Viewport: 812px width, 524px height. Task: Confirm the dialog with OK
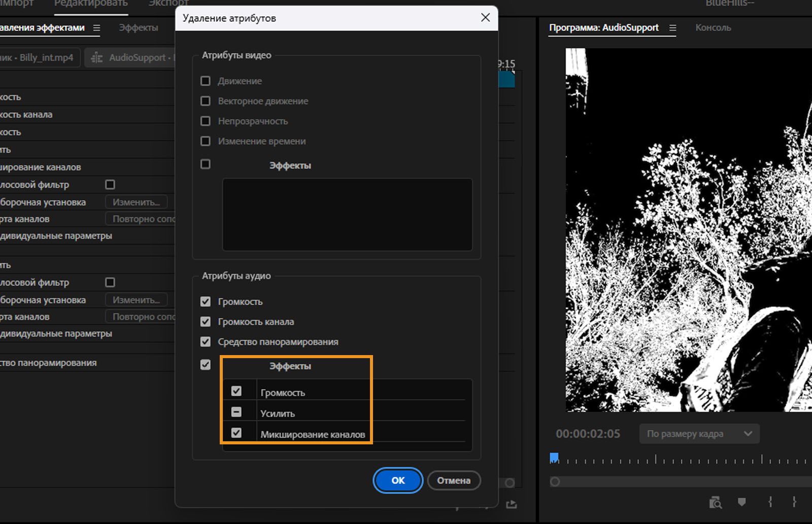tap(398, 480)
